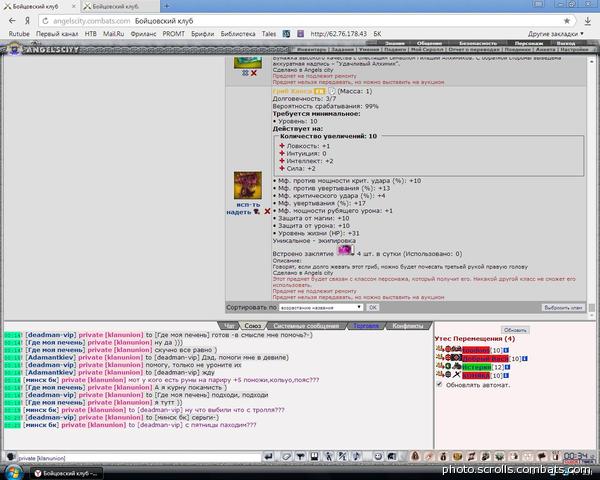Viewport: 600px width, 480px height.
Task: Click the Windows Start button
Action: coord(14,472)
